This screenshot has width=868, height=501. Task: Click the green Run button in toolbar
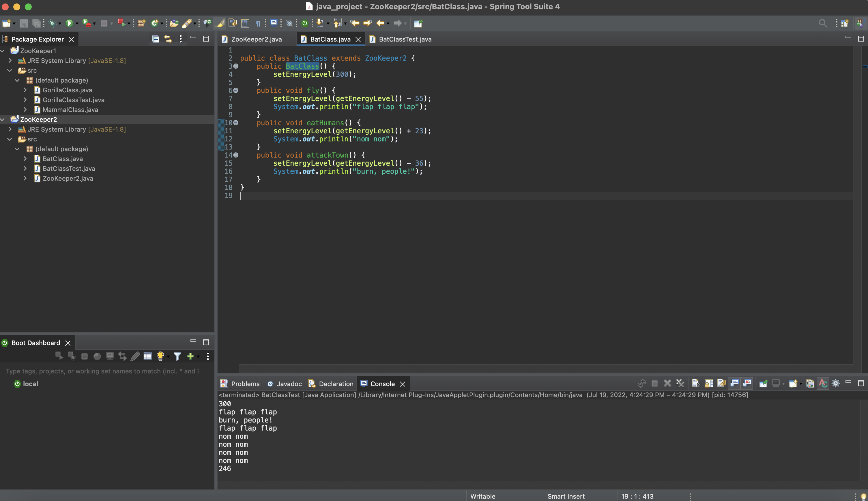pos(69,23)
